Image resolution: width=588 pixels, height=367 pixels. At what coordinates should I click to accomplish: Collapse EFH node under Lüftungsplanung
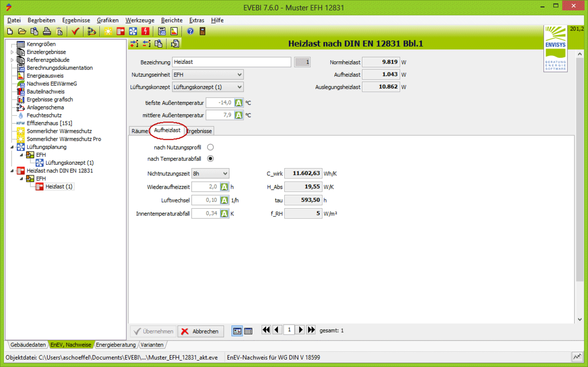[x=22, y=154]
